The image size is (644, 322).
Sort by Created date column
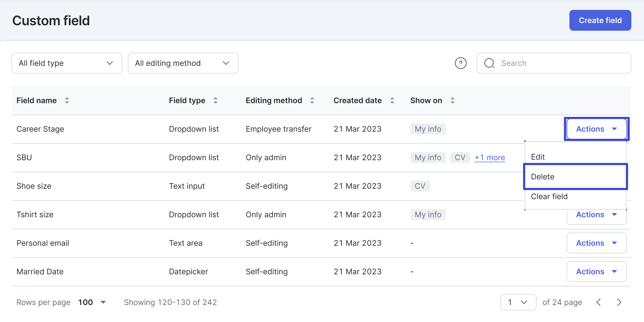point(392,100)
